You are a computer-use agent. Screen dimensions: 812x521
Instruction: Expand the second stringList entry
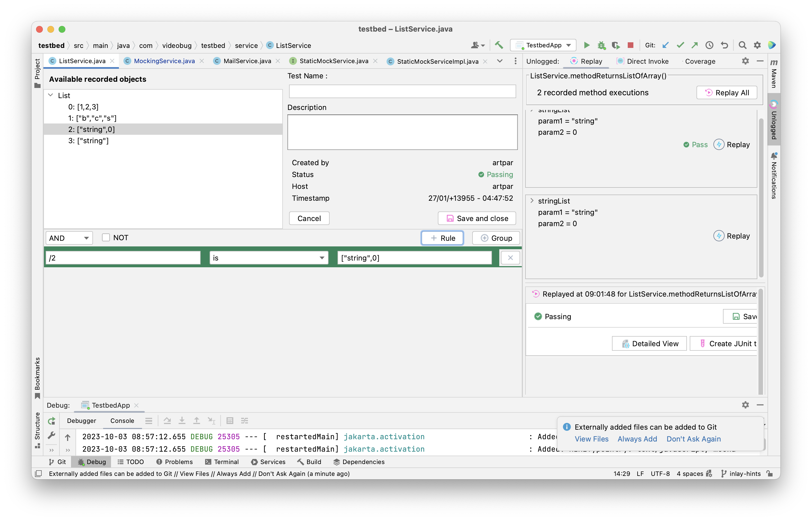pos(532,201)
